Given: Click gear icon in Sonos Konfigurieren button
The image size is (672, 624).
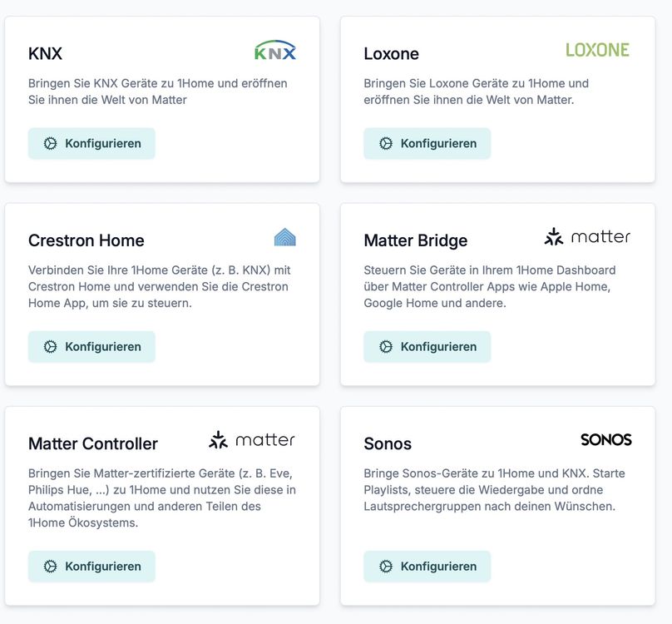Looking at the screenshot, I should [x=386, y=566].
